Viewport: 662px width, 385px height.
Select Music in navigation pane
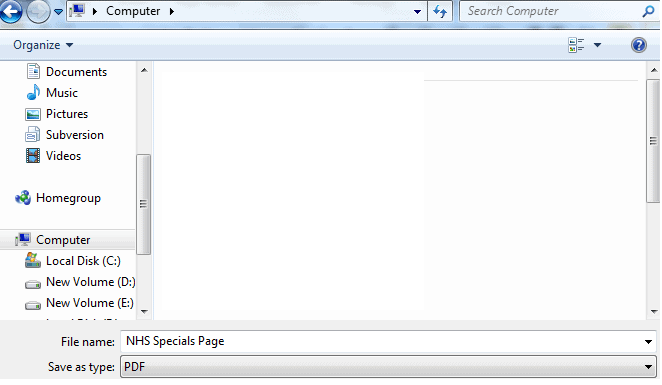[61, 93]
